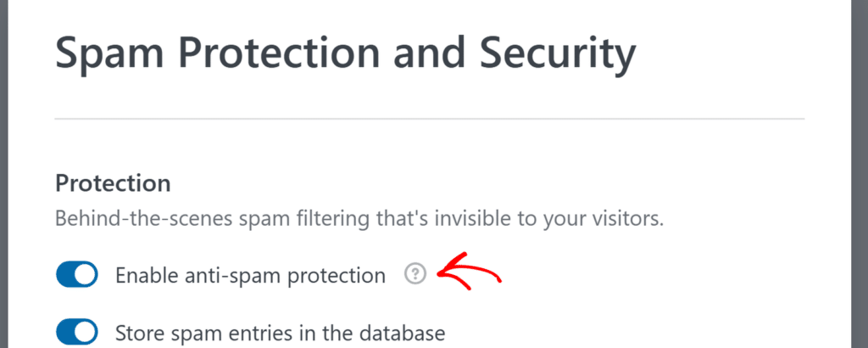Screen dimensions: 868x348
Task: Click the "Enable anti-spam protection" label text
Action: [x=250, y=275]
